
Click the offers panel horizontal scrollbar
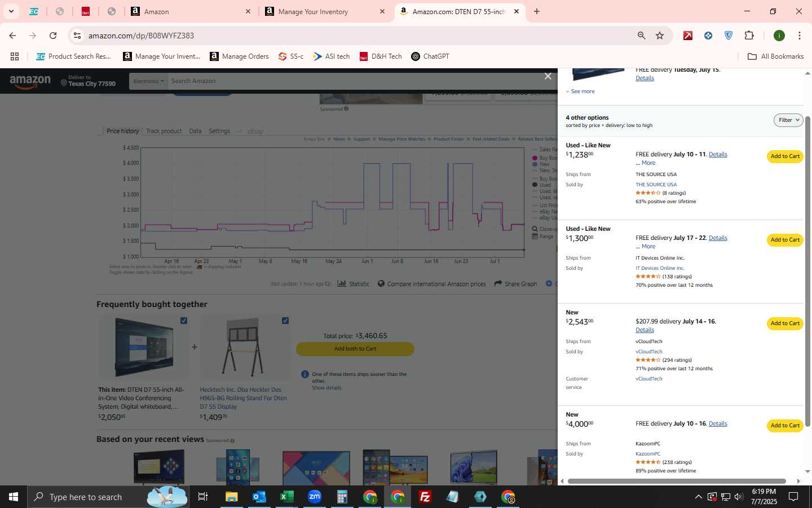point(677,481)
